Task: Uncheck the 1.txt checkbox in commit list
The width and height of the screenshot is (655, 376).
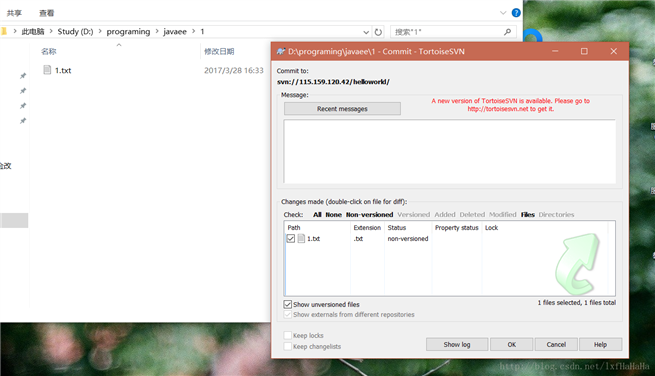Action: click(x=291, y=239)
